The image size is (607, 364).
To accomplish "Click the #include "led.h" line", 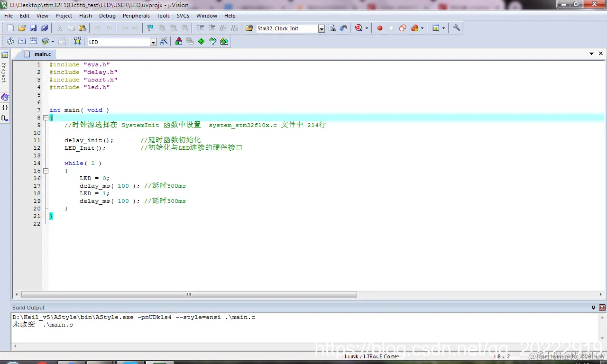I will click(x=80, y=87).
